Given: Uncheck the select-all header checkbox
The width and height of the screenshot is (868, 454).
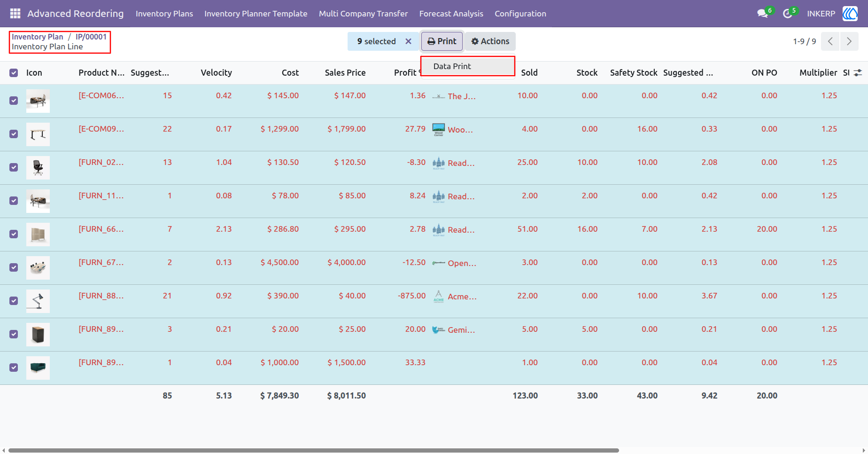Looking at the screenshot, I should (14, 73).
